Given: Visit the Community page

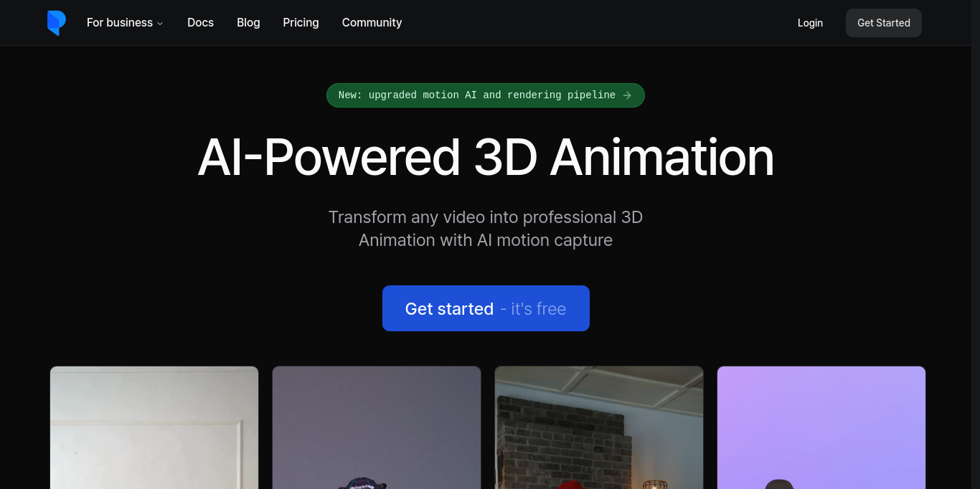Looking at the screenshot, I should pyautogui.click(x=372, y=23).
